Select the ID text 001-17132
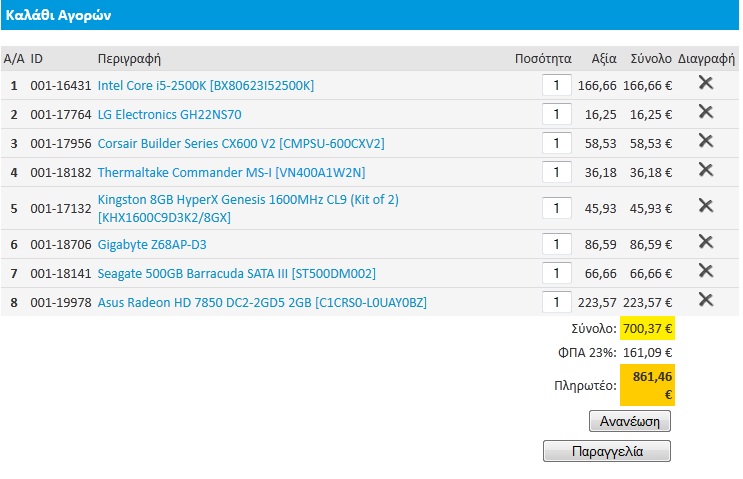The width and height of the screenshot is (743, 479). click(61, 208)
